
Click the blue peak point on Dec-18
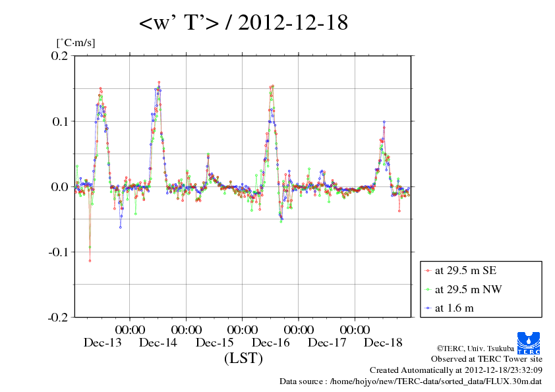tap(384, 122)
